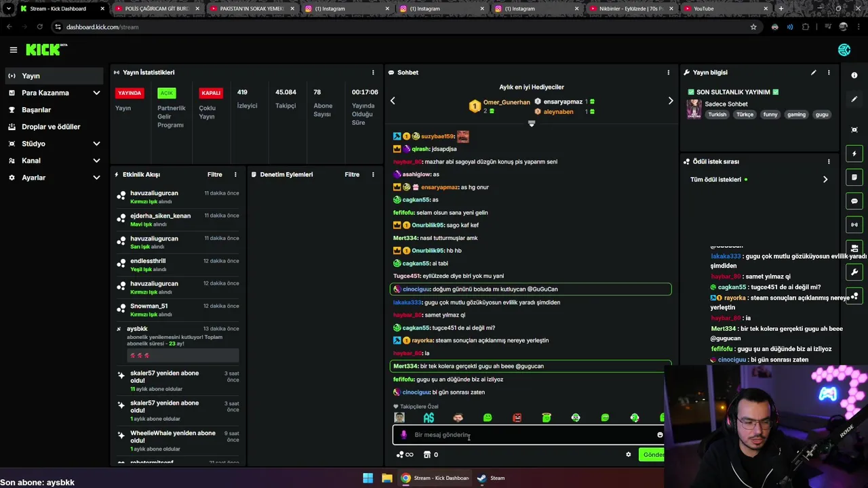Show the next top gifter with the right arrow
Viewport: 868px width, 488px height.
pos(671,101)
